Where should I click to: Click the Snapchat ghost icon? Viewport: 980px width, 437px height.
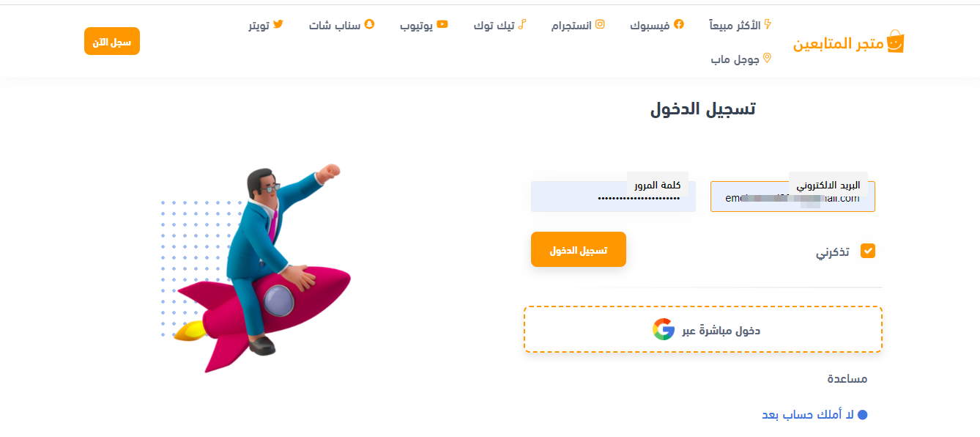click(369, 24)
